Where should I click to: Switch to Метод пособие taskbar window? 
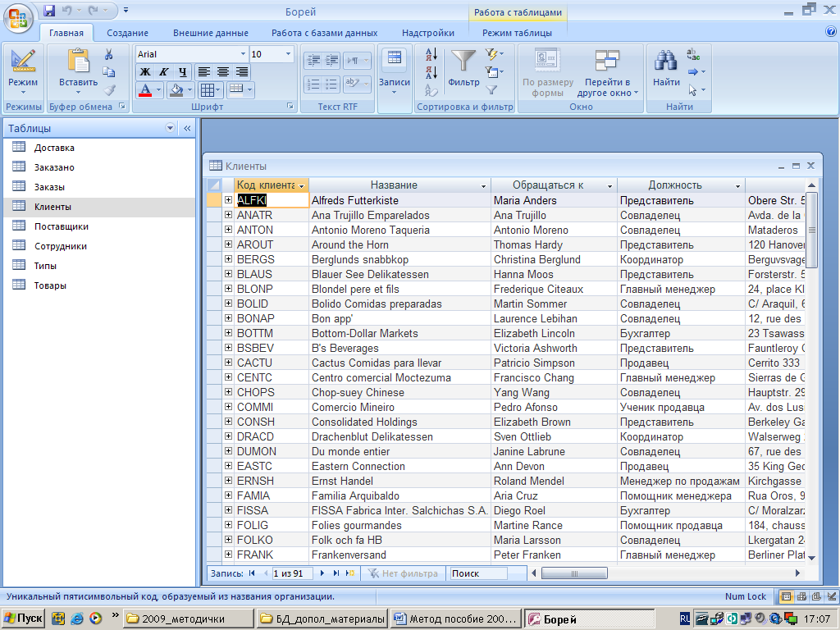pyautogui.click(x=456, y=619)
